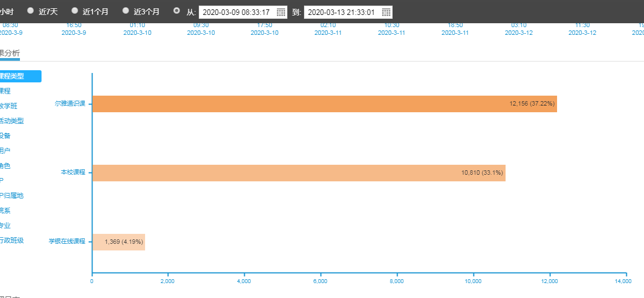Select the 近1个月 radio option
Screen dimensions: 644x298
pyautogui.click(x=75, y=11)
